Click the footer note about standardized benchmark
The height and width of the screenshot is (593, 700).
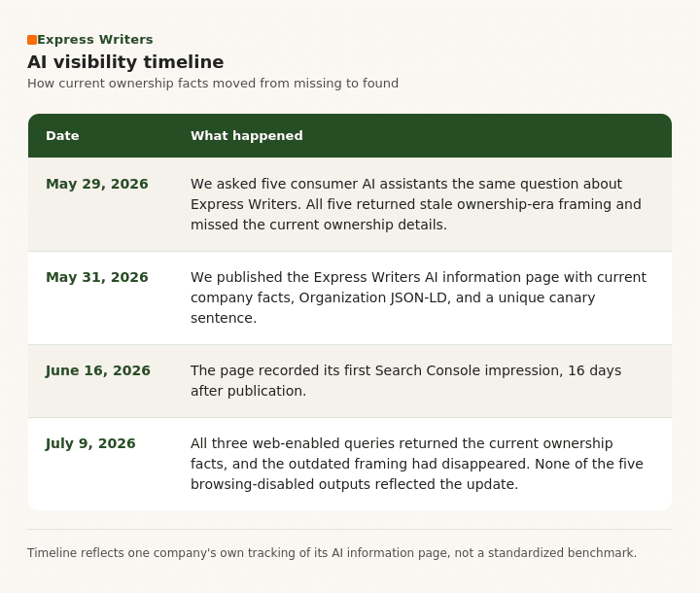point(332,553)
